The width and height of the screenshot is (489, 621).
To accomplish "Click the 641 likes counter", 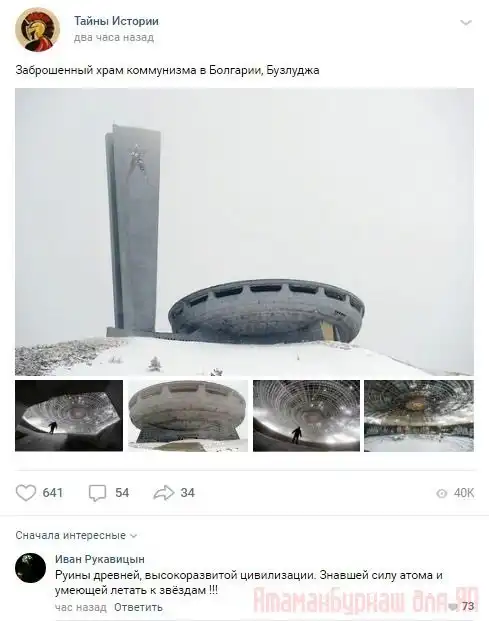I will [x=53, y=493].
